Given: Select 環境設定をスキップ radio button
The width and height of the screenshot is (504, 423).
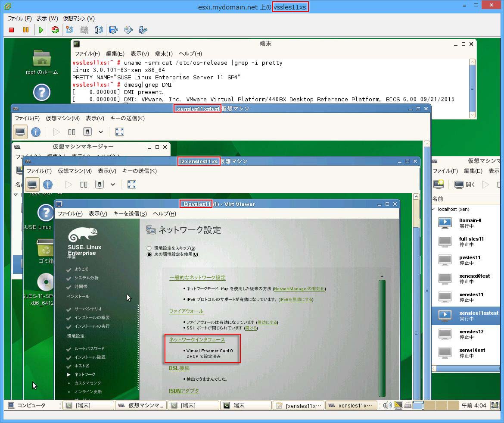Looking at the screenshot, I should 149,248.
